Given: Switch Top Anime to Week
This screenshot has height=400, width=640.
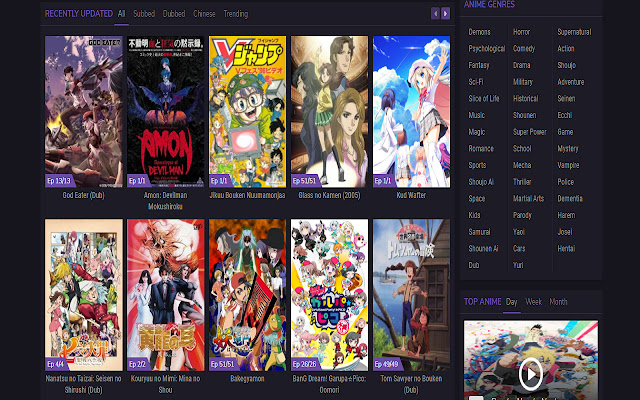Looking at the screenshot, I should (x=533, y=302).
